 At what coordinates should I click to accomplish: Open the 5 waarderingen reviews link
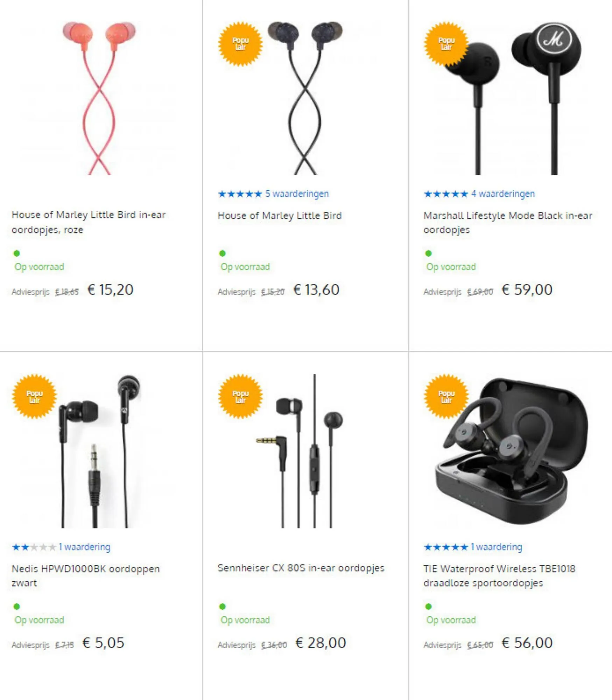[x=297, y=194]
